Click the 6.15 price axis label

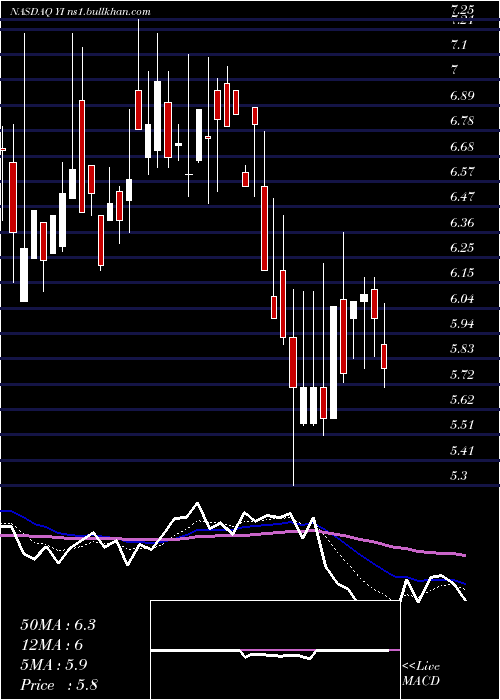pyautogui.click(x=463, y=273)
